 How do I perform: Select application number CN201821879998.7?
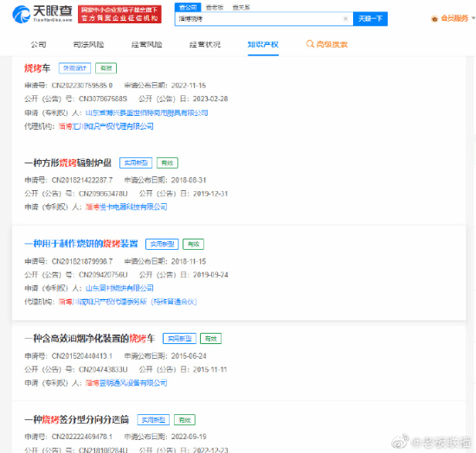coord(82,261)
